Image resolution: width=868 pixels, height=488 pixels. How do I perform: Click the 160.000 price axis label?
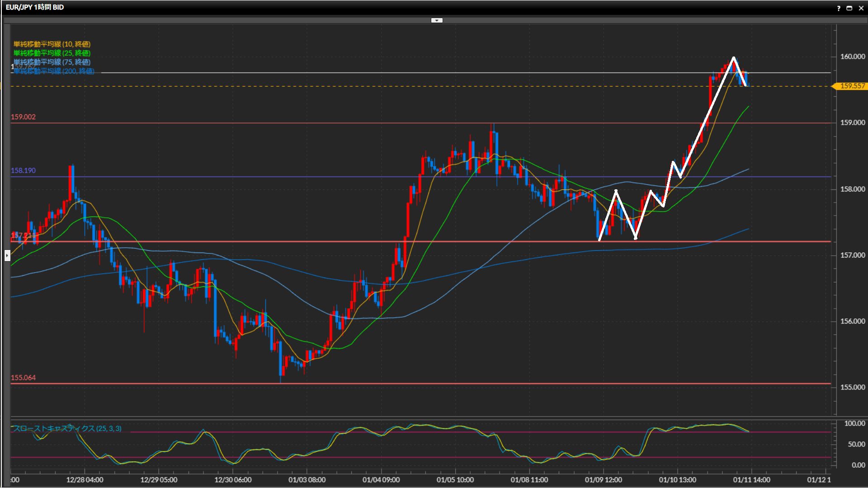852,56
